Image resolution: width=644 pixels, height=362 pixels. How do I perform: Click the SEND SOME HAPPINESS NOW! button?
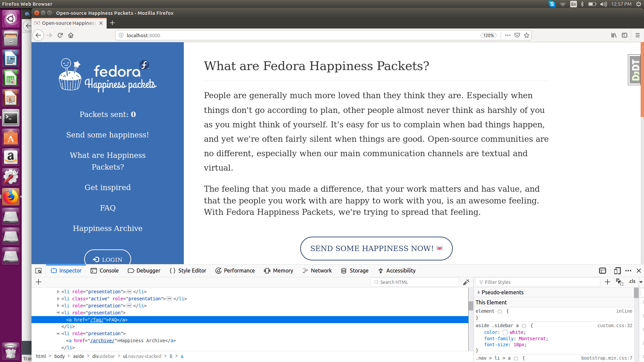click(x=376, y=249)
